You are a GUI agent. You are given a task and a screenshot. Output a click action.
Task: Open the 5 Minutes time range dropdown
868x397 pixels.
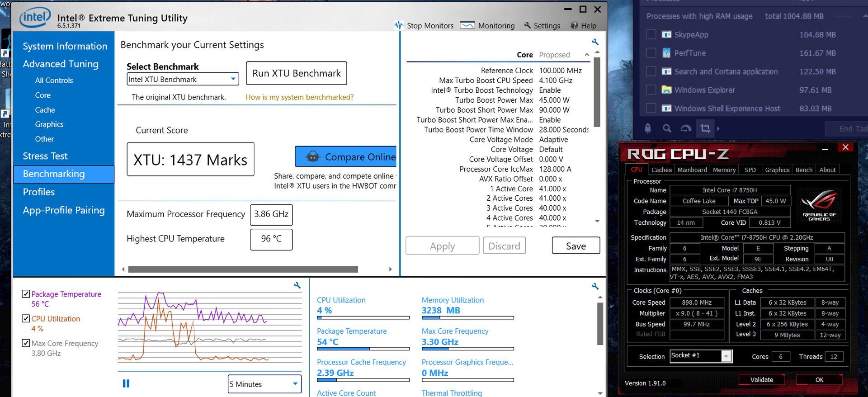tap(264, 384)
